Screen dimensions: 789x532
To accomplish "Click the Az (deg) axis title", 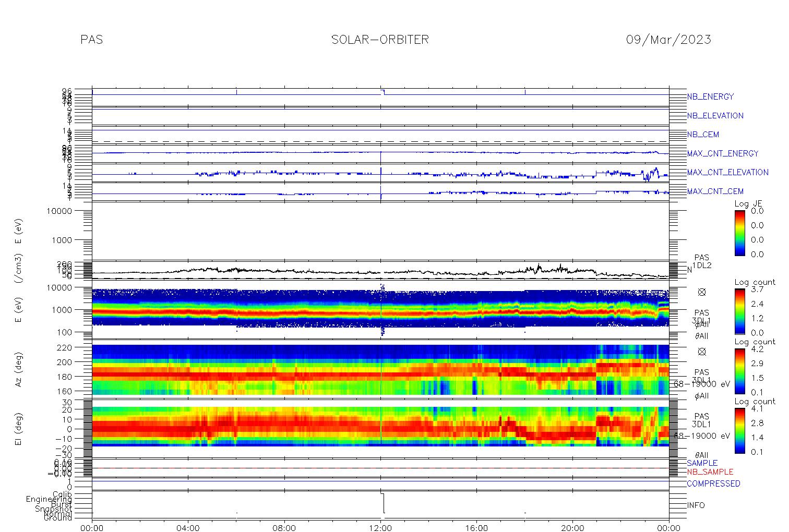I will tap(19, 368).
